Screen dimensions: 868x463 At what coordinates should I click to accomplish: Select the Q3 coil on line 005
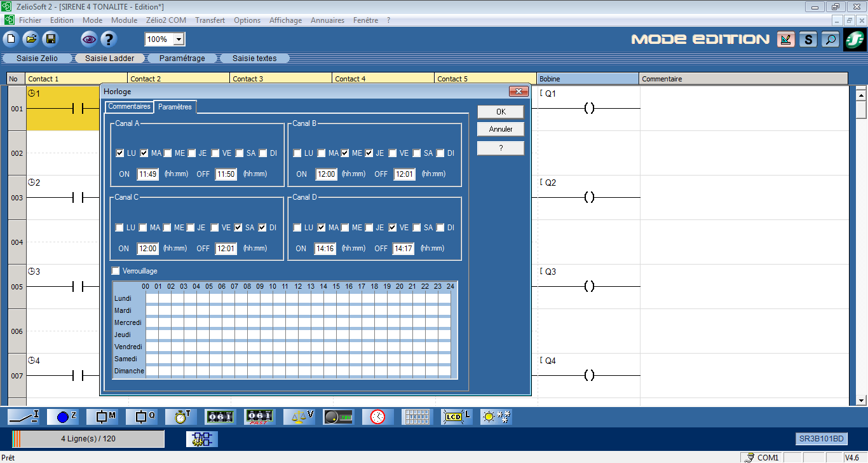589,287
